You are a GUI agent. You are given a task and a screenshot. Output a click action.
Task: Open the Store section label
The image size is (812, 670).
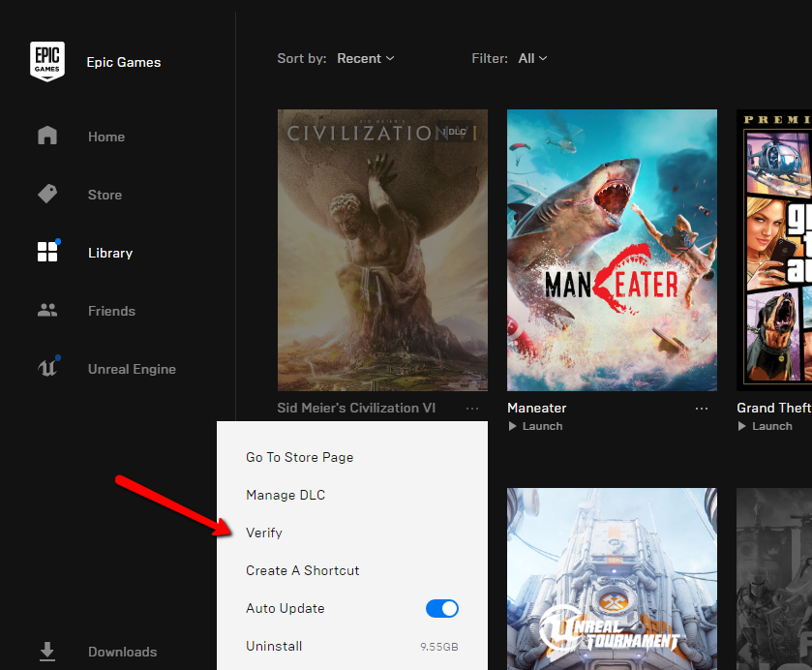tap(105, 195)
